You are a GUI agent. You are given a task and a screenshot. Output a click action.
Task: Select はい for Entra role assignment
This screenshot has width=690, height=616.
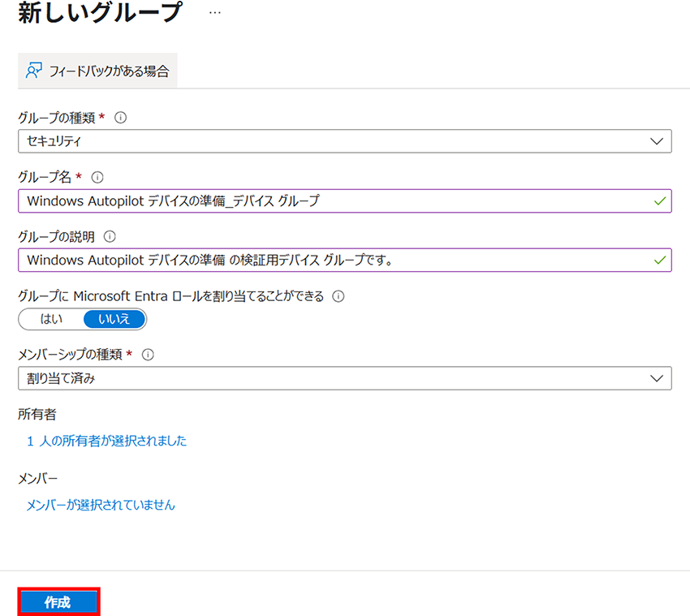click(x=51, y=319)
